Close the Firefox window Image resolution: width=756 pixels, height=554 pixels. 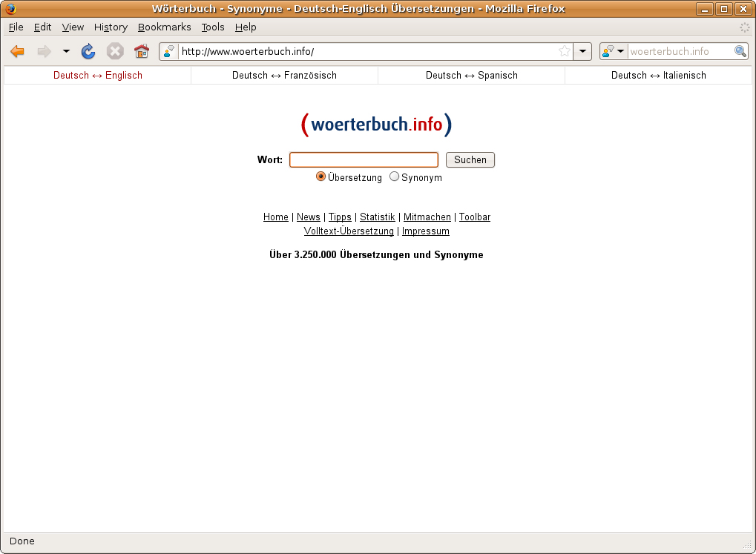coord(743,9)
